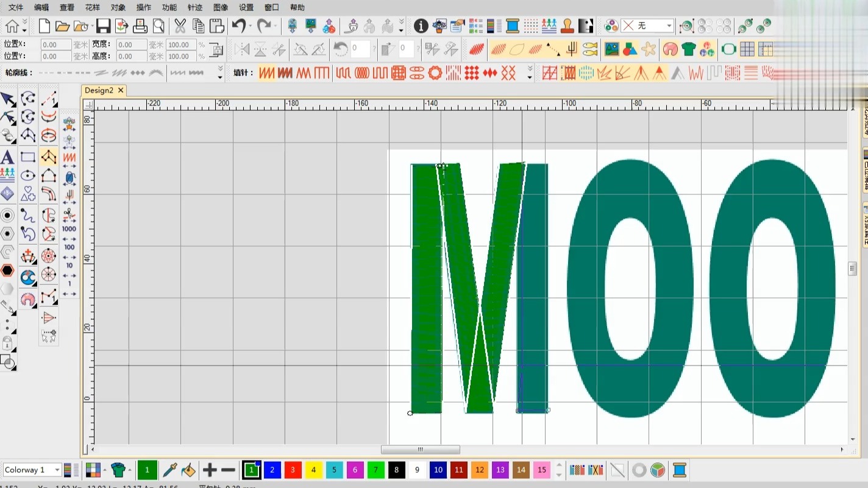
Task: Click the black Info circle icon
Action: pos(421,26)
